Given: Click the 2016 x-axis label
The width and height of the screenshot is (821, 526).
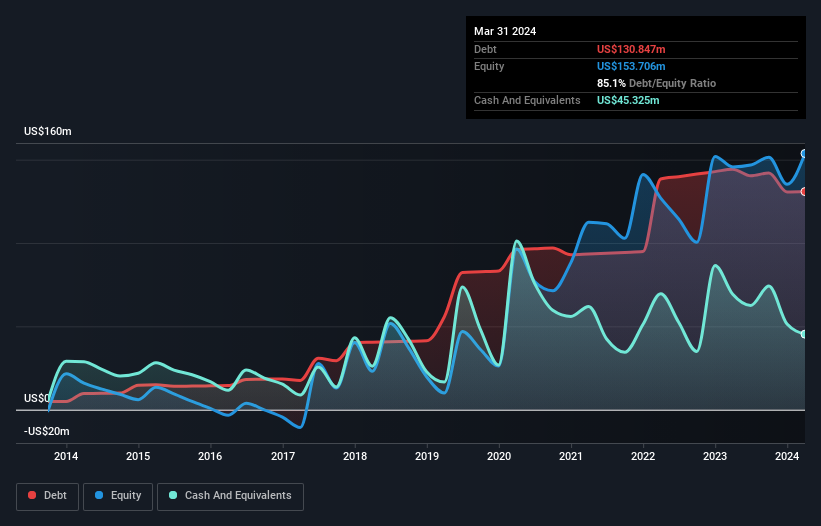Looking at the screenshot, I should click(210, 456).
